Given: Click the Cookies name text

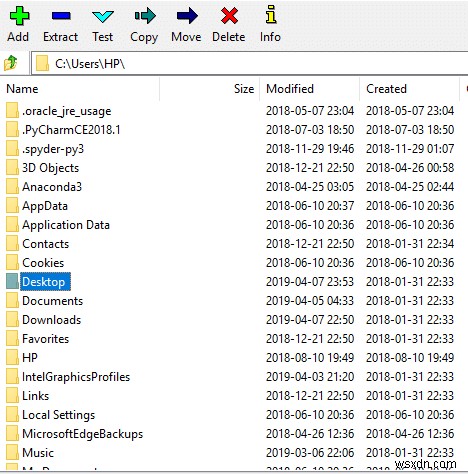Looking at the screenshot, I should click(43, 263).
